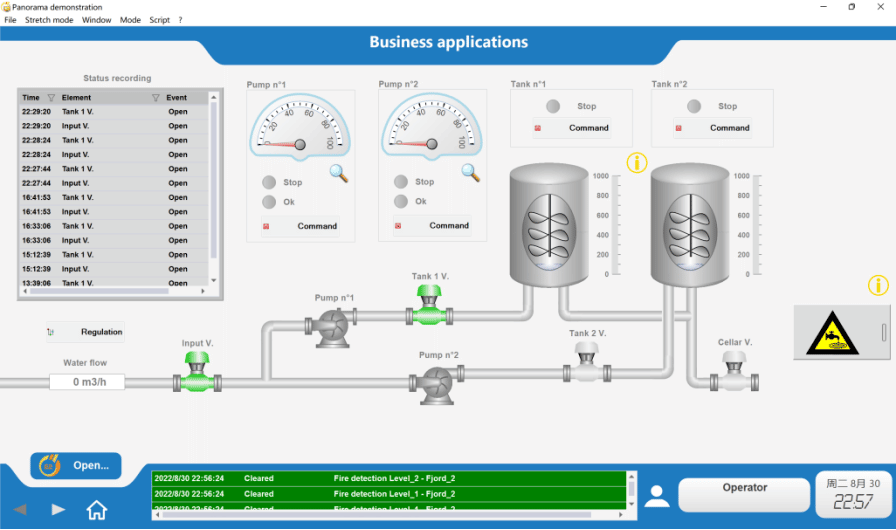896x530 pixels.
Task: Click the info icon beside Tank 1
Action: pos(637,162)
